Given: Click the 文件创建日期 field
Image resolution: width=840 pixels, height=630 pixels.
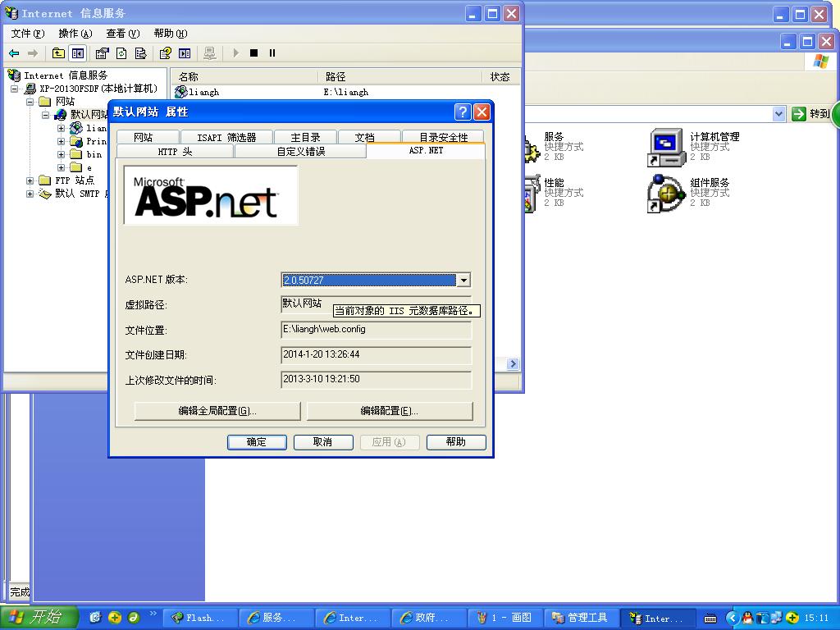Looking at the screenshot, I should pos(376,354).
